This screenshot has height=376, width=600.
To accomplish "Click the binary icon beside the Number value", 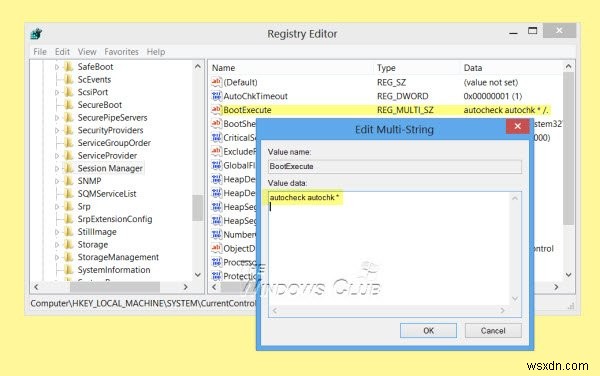I will click(217, 234).
